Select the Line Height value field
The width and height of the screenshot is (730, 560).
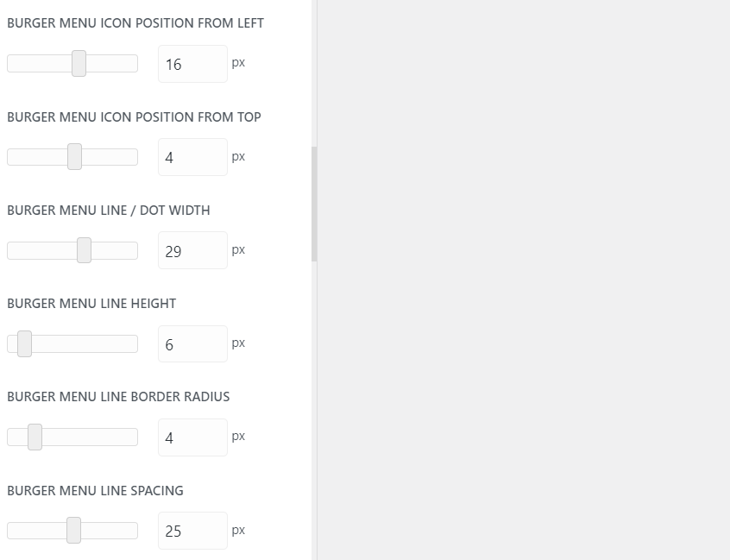(x=192, y=343)
